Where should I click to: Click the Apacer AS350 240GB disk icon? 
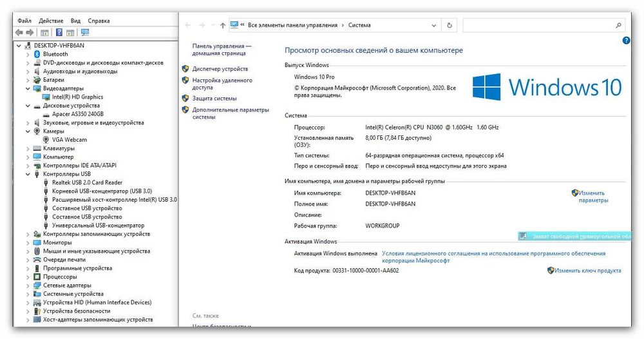coord(46,114)
